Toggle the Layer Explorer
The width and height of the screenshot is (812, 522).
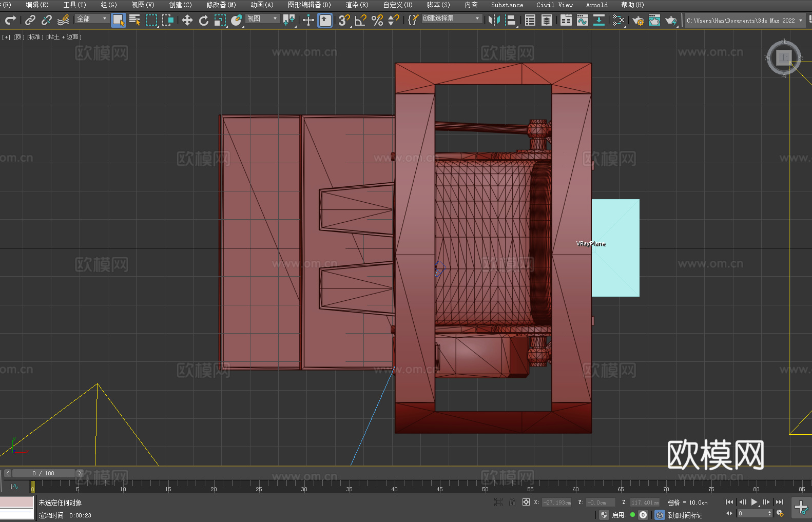click(x=547, y=20)
